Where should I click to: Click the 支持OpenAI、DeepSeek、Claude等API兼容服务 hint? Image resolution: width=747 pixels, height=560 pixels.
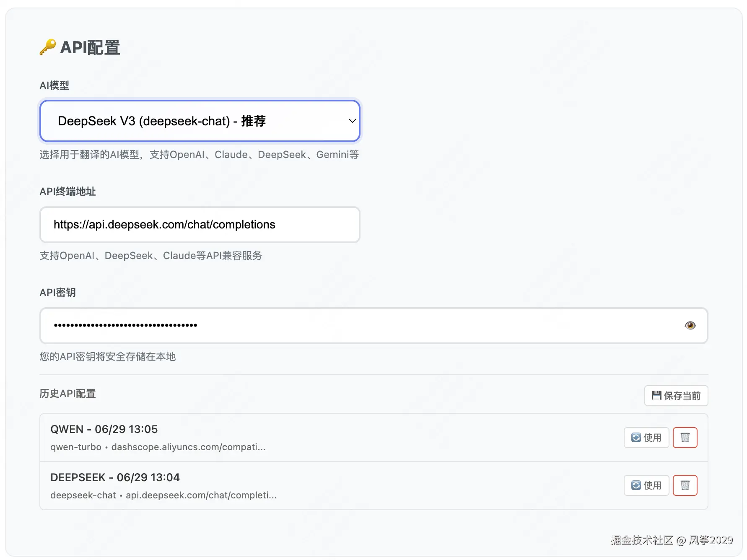151,256
